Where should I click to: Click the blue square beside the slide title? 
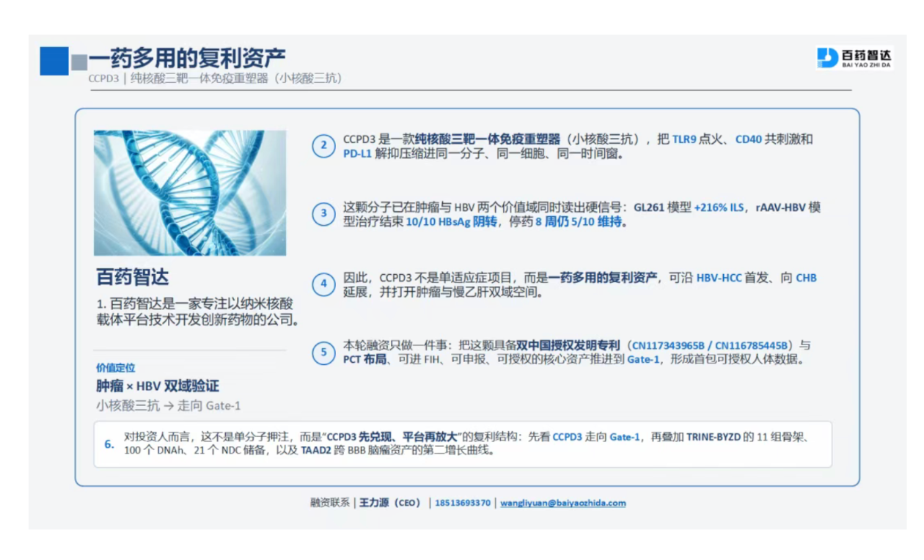pos(54,61)
